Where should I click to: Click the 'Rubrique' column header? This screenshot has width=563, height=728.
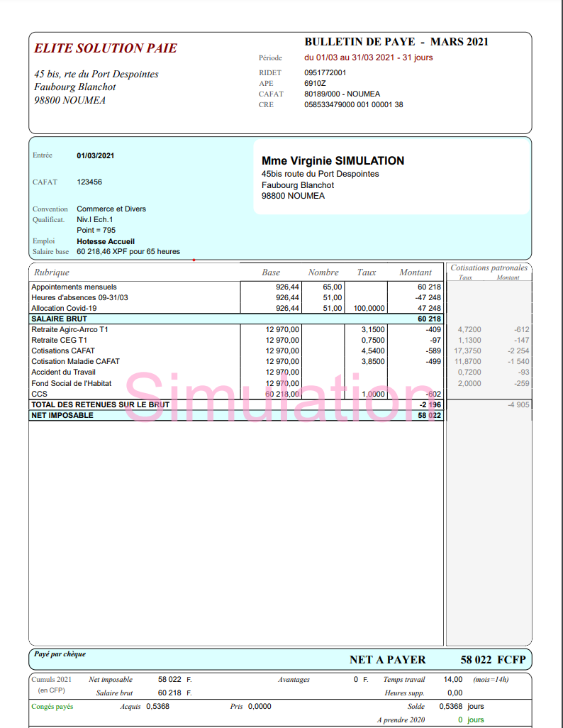pos(52,272)
